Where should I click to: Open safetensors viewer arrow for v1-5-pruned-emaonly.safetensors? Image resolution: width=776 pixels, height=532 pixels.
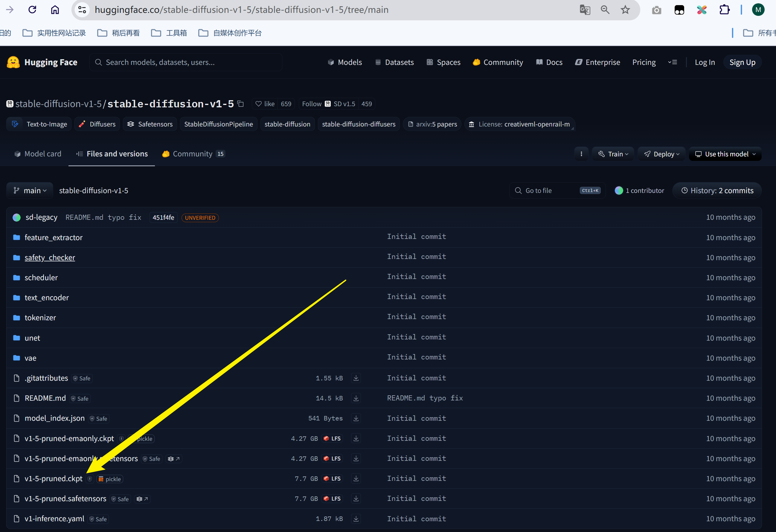coord(174,459)
